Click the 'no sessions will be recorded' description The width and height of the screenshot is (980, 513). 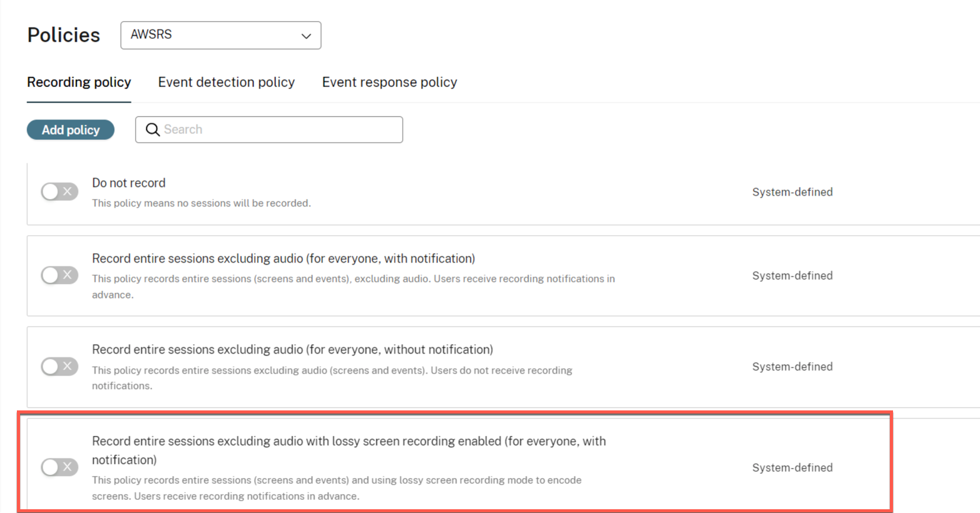(x=201, y=203)
